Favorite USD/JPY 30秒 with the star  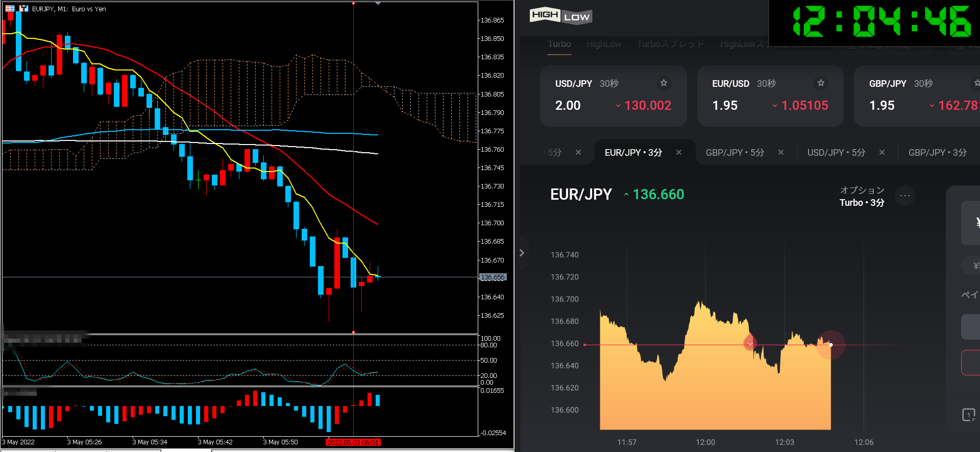pos(664,83)
